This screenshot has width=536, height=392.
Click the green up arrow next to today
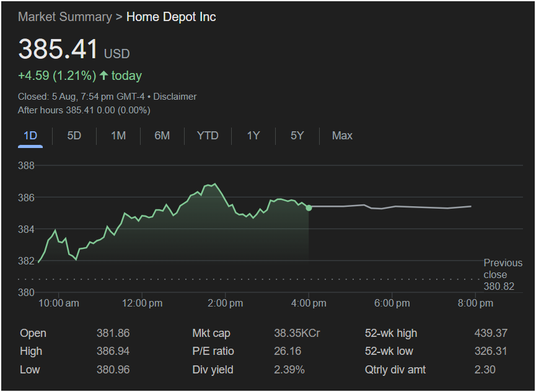[x=103, y=75]
